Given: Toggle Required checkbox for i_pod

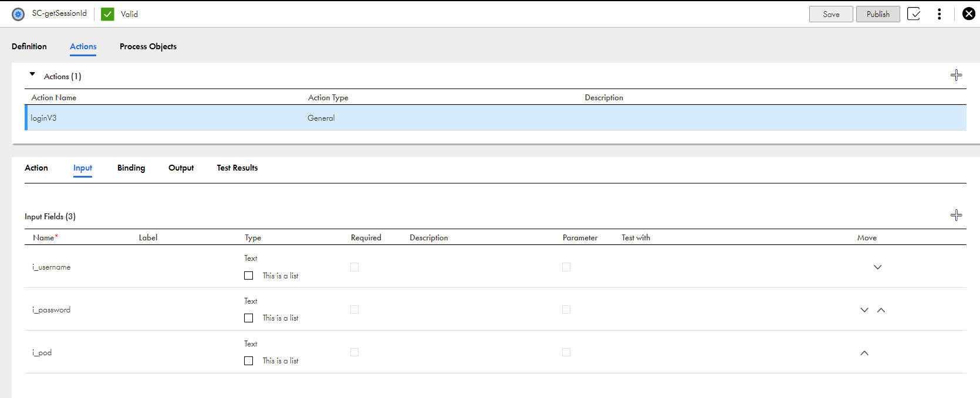Looking at the screenshot, I should pos(354,352).
